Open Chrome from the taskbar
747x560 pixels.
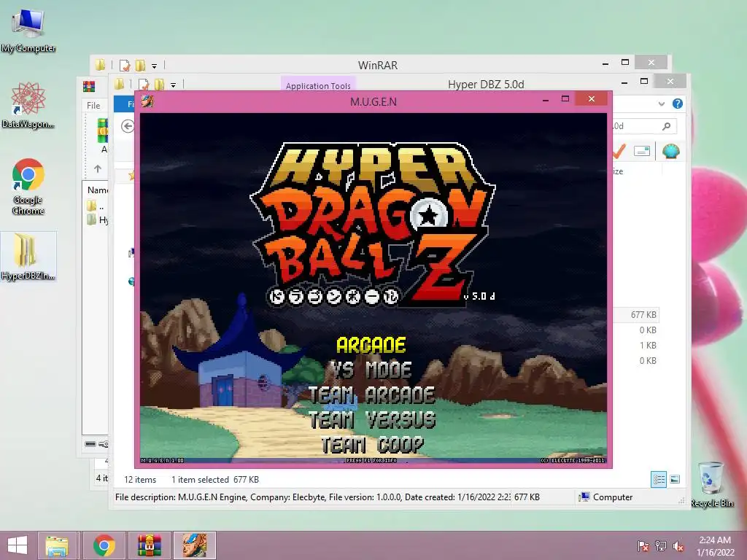coord(104,545)
